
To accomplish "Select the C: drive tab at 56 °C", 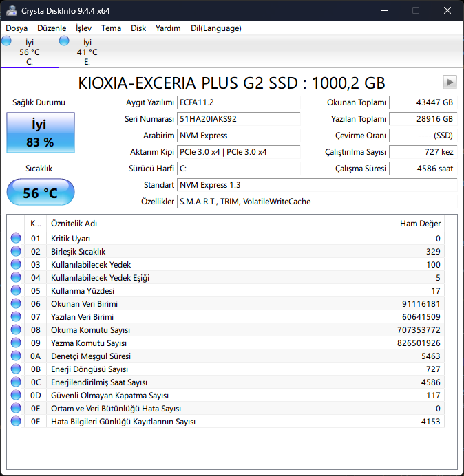I will (x=30, y=52).
